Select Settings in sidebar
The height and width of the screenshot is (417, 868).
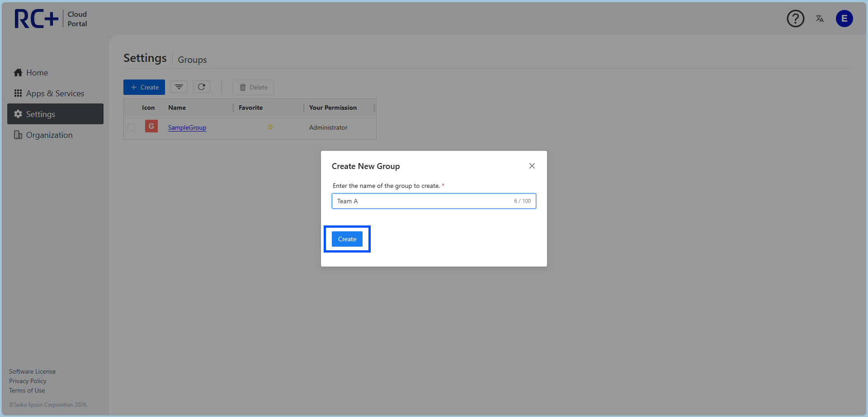(x=55, y=114)
